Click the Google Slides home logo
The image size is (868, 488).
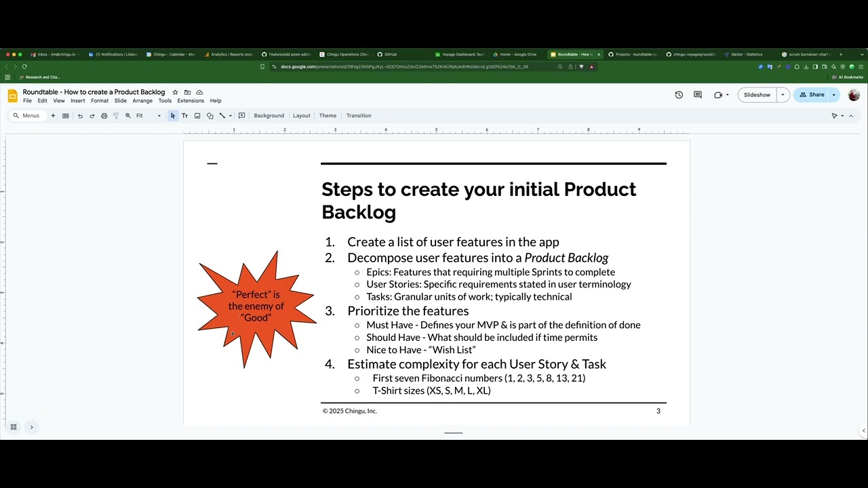(x=12, y=96)
